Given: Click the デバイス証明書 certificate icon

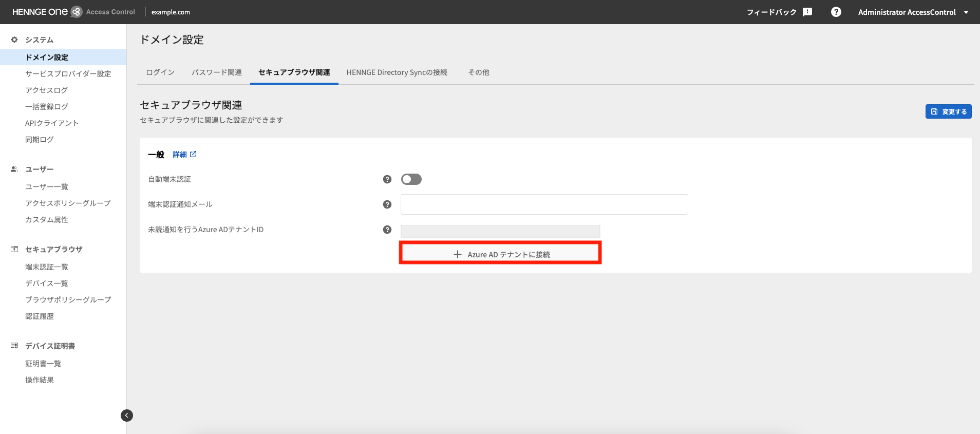Looking at the screenshot, I should (x=14, y=346).
